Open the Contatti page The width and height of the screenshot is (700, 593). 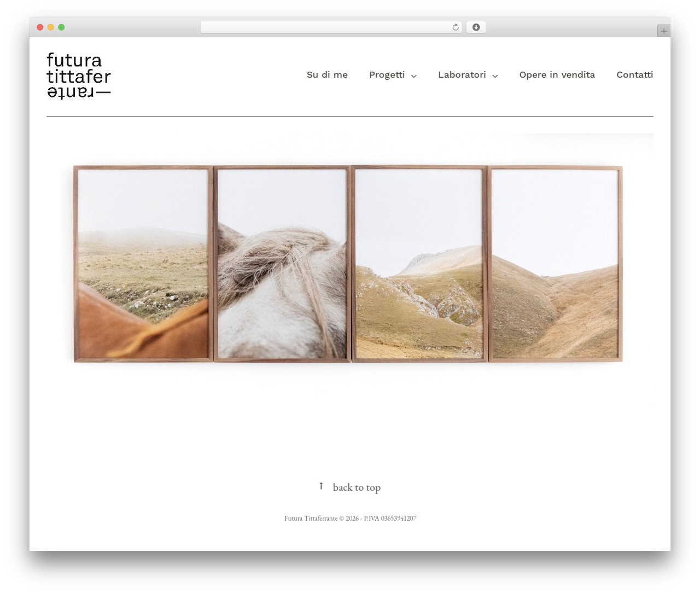tap(634, 75)
